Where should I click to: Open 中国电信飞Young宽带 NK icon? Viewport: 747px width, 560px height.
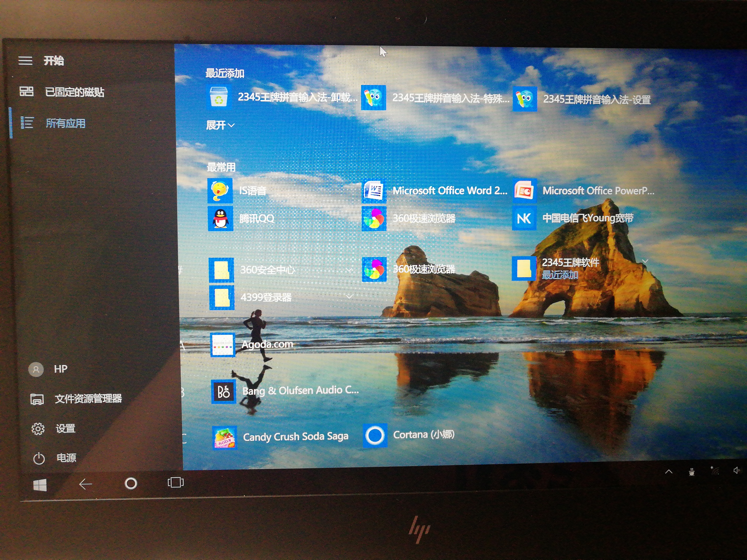tap(524, 218)
